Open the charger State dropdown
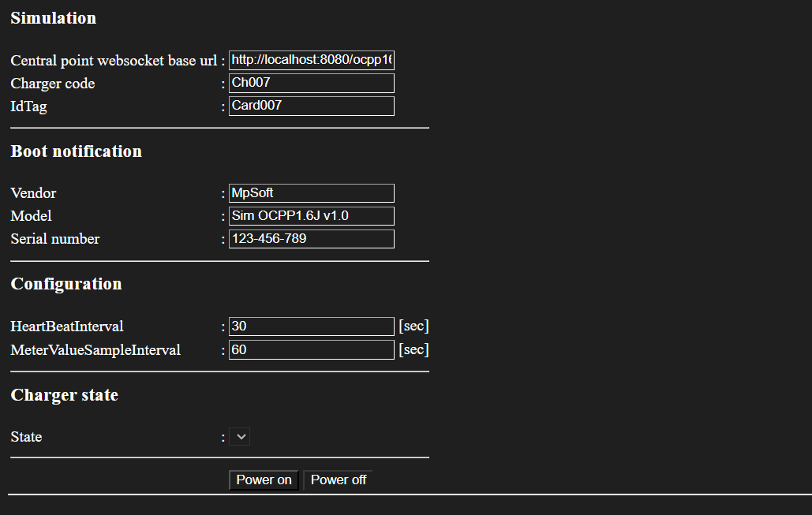The width and height of the screenshot is (812, 515). pos(239,437)
